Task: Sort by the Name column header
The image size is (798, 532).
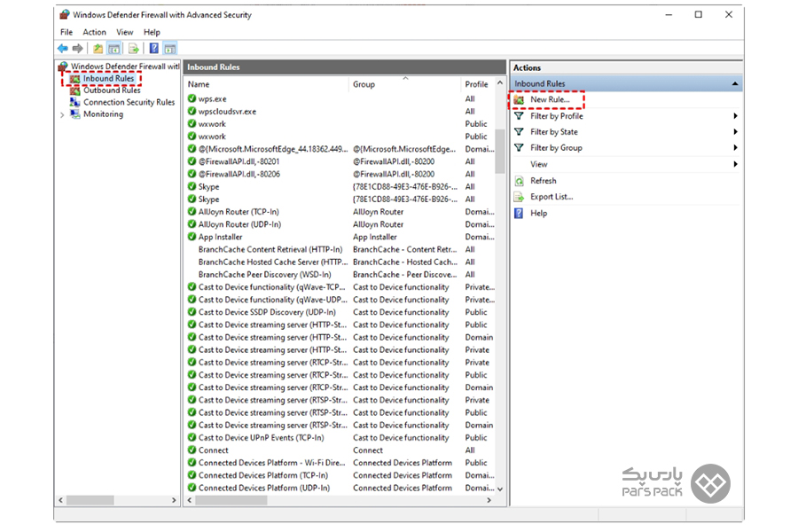Action: click(x=266, y=84)
